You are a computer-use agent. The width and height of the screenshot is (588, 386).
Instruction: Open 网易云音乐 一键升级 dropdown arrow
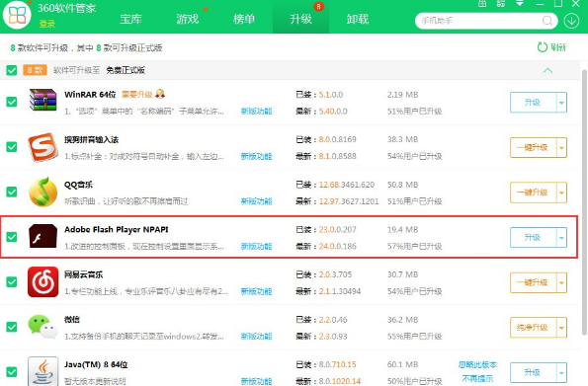click(x=561, y=282)
